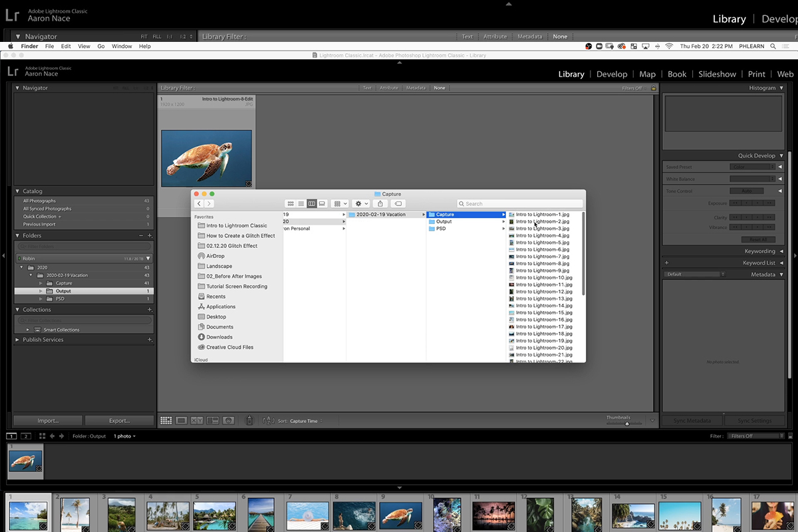Collapse the Catalog panel
The height and width of the screenshot is (532, 798).
17,191
